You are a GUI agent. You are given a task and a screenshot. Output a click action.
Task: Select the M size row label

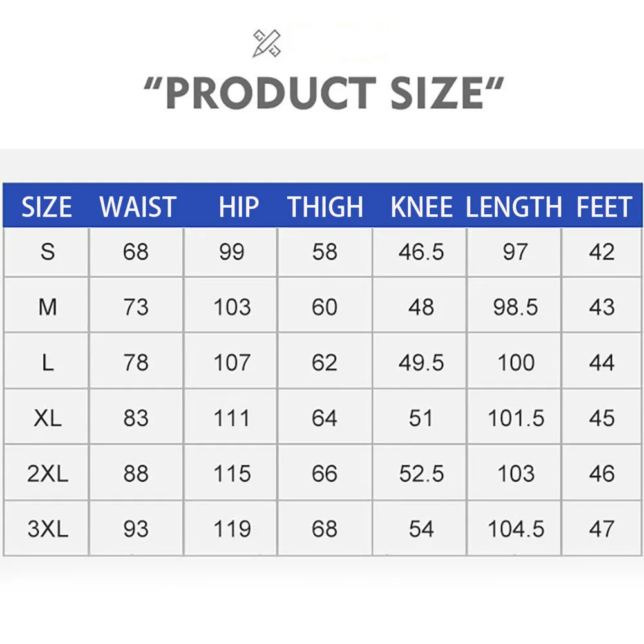[48, 307]
